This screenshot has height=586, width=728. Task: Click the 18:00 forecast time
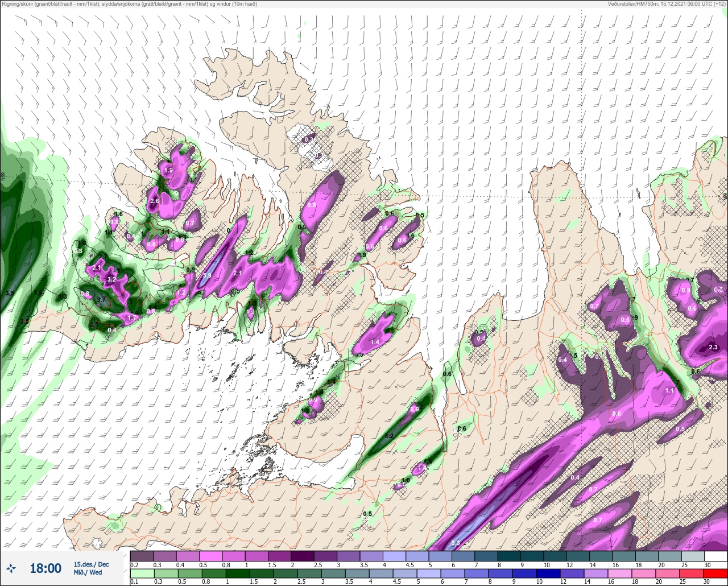tap(45, 568)
